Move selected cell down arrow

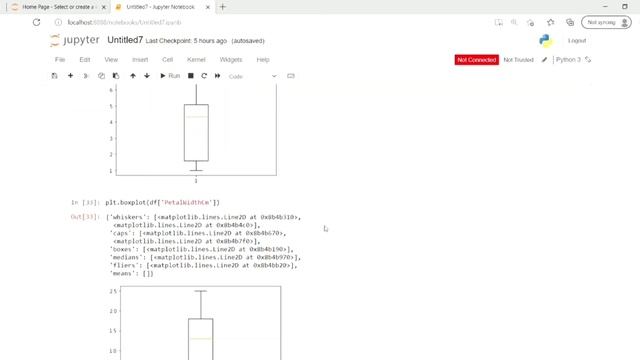(147, 76)
